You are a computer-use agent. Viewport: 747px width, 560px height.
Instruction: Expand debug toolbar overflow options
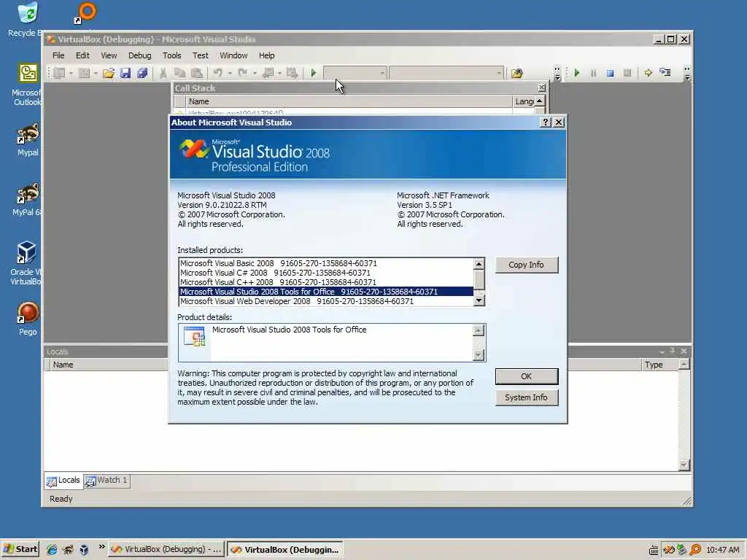687,73
